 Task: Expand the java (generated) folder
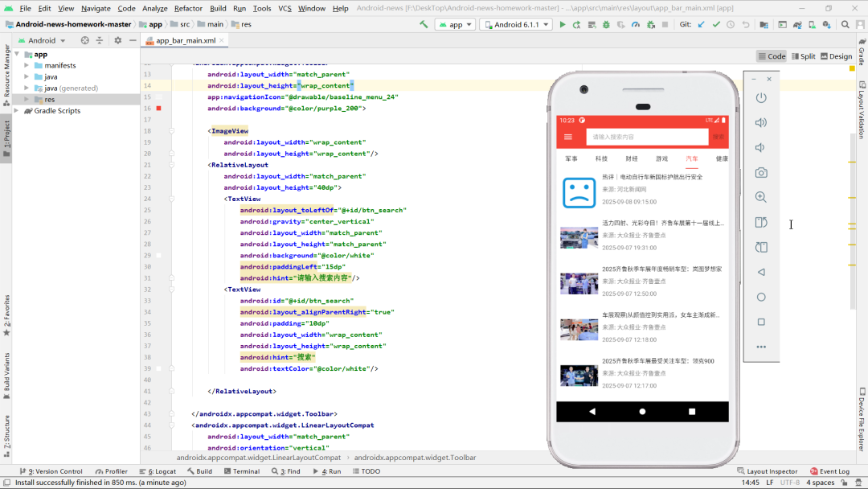(x=27, y=88)
